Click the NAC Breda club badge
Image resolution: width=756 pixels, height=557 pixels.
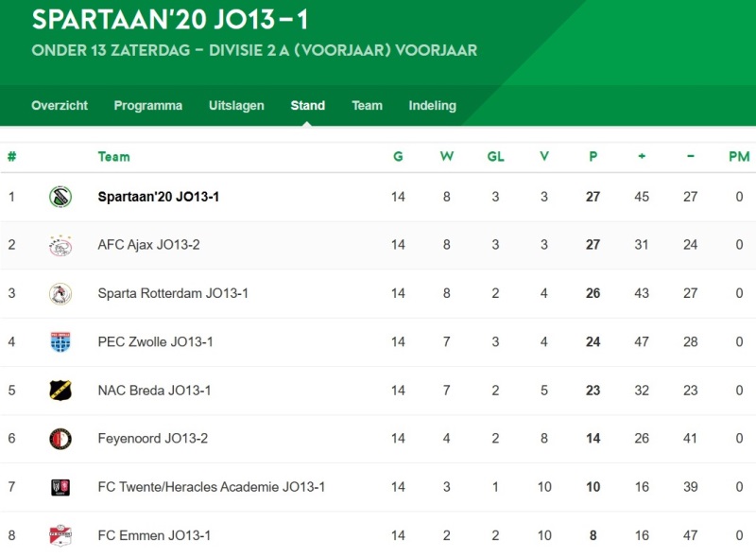60,390
